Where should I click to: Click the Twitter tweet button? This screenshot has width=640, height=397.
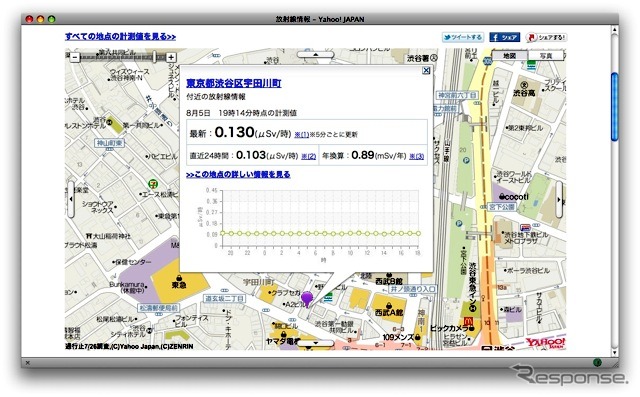(x=463, y=38)
